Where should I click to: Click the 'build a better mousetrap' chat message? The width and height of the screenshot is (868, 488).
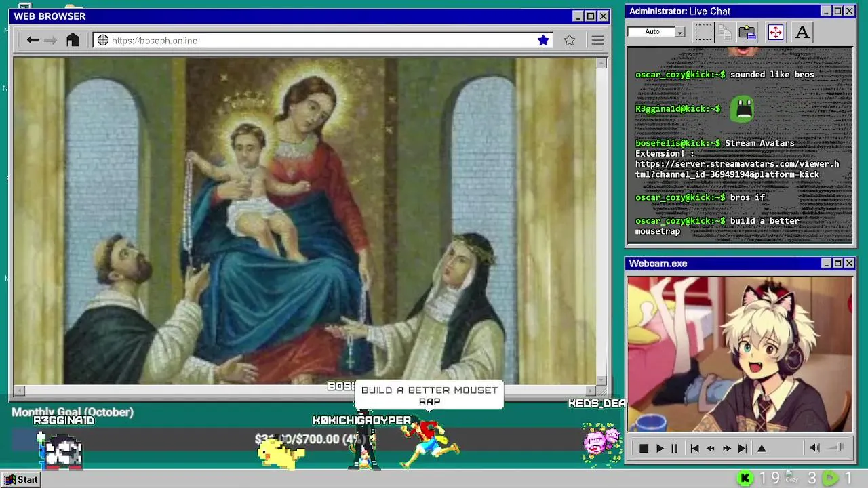coord(717,226)
